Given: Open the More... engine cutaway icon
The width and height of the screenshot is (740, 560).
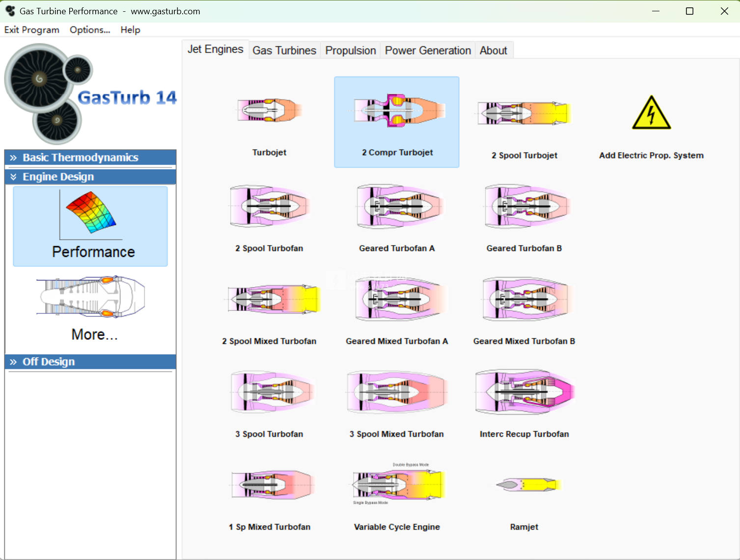Looking at the screenshot, I should point(91,296).
